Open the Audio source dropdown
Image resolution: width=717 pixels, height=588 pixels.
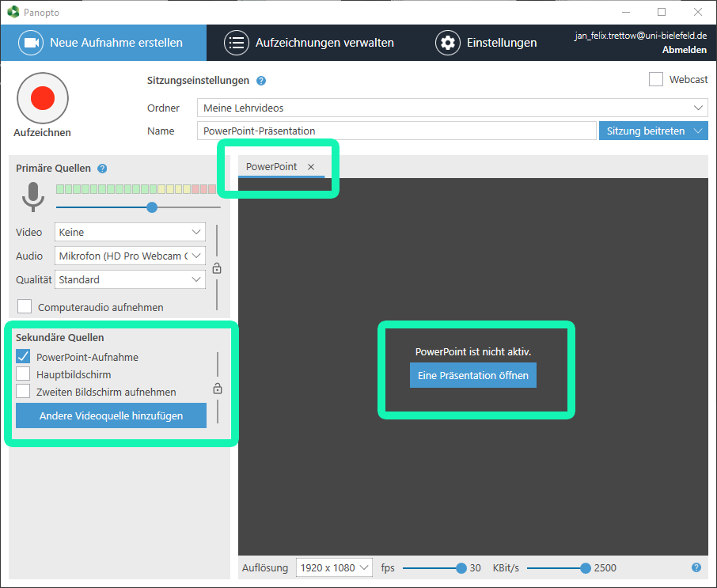coord(130,256)
